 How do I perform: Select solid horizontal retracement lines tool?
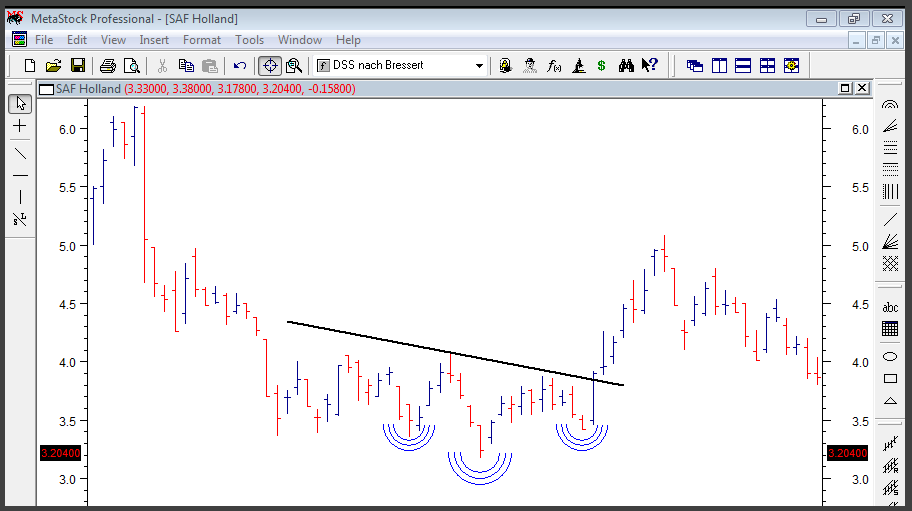pos(890,148)
